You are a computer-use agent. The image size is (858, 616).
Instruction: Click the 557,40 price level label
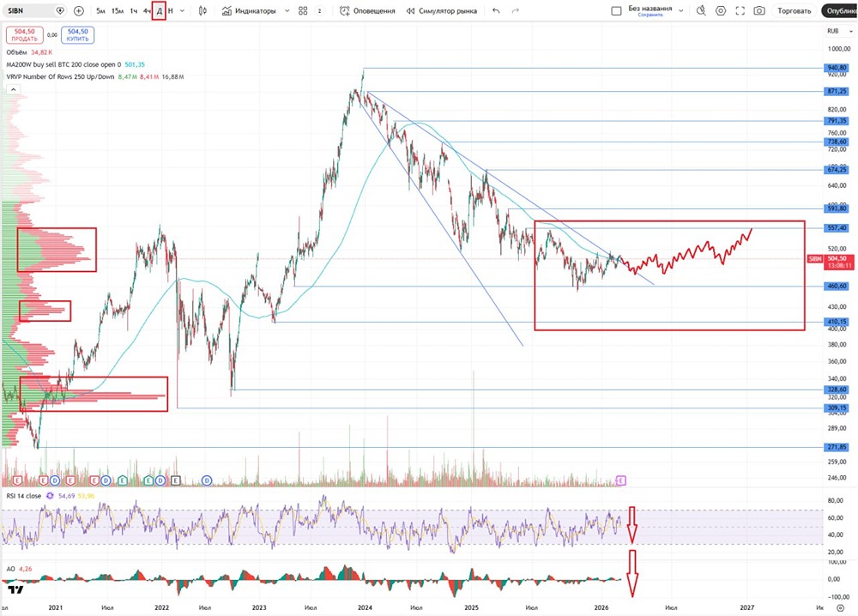coord(837,227)
